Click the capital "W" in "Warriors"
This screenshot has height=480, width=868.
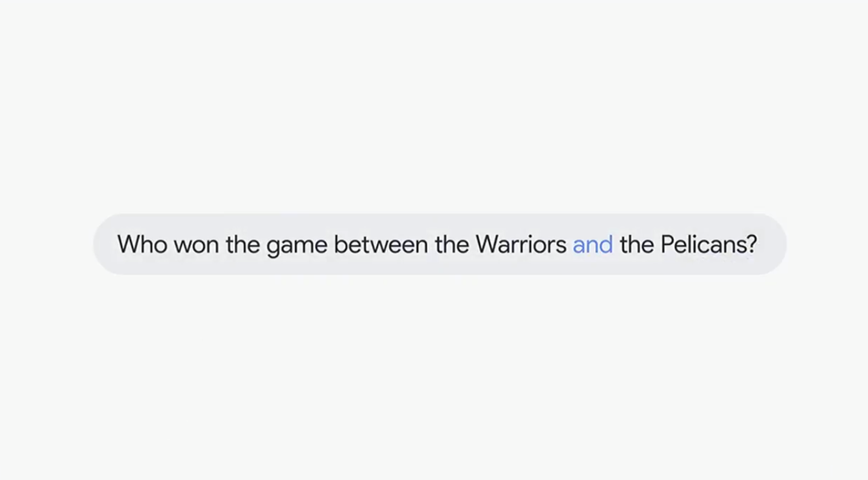pyautogui.click(x=487, y=245)
